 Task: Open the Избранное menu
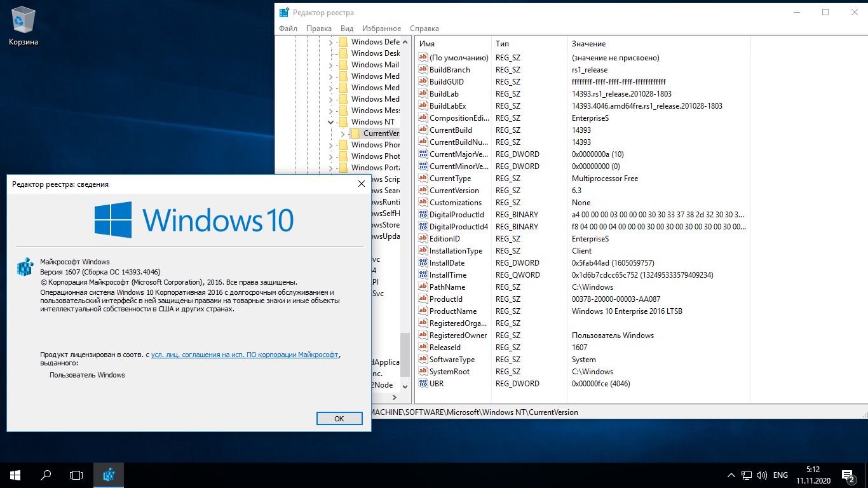click(x=381, y=29)
